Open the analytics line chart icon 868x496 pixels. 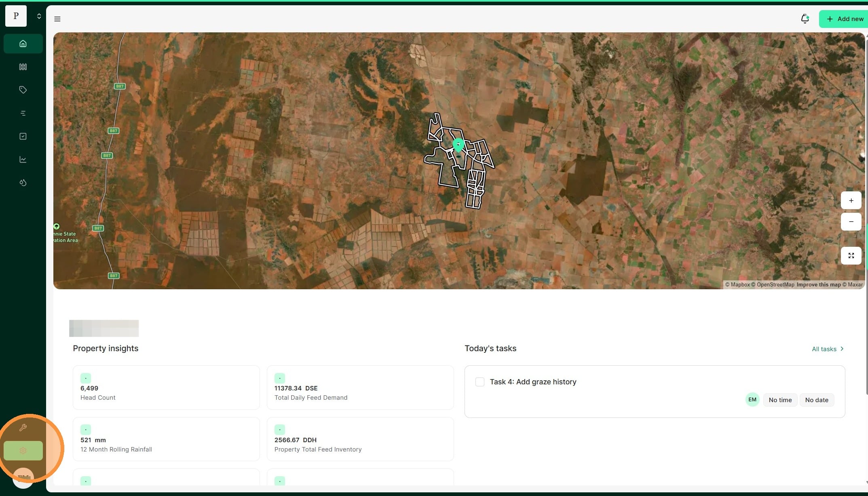[23, 159]
